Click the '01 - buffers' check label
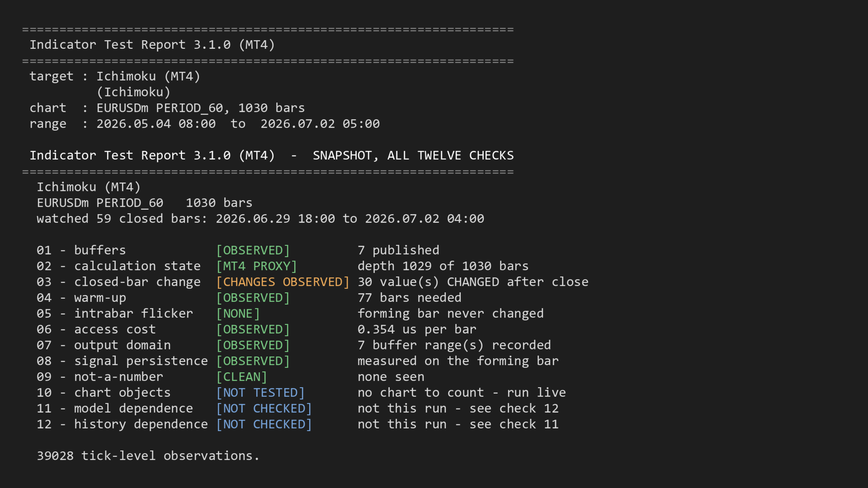Image resolution: width=868 pixels, height=488 pixels. pyautogui.click(x=81, y=250)
